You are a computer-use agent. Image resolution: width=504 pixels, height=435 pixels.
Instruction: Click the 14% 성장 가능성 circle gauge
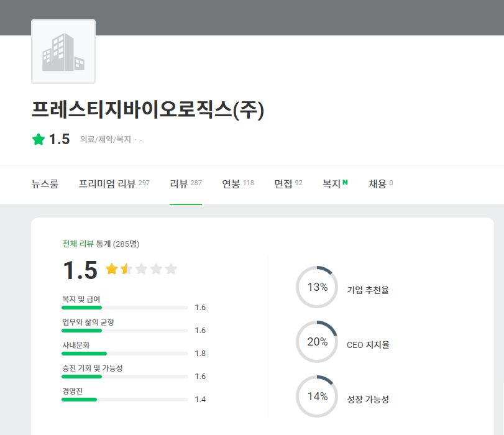[317, 396]
